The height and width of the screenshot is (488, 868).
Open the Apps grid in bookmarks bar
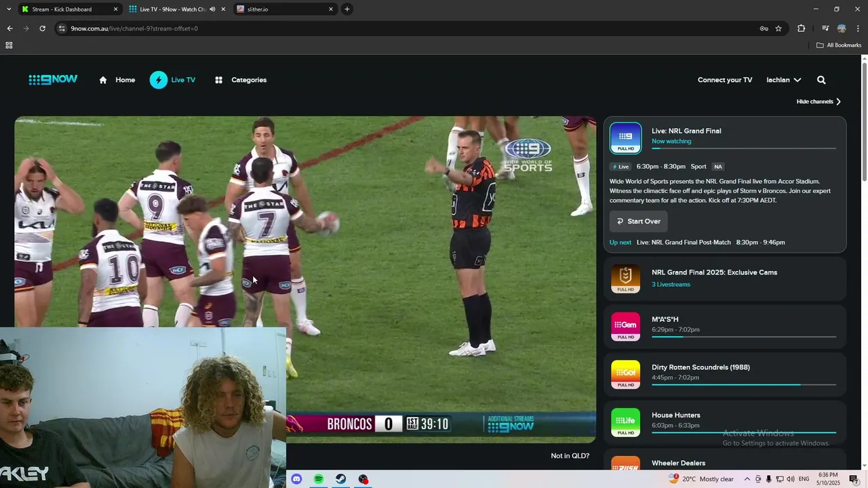click(9, 45)
